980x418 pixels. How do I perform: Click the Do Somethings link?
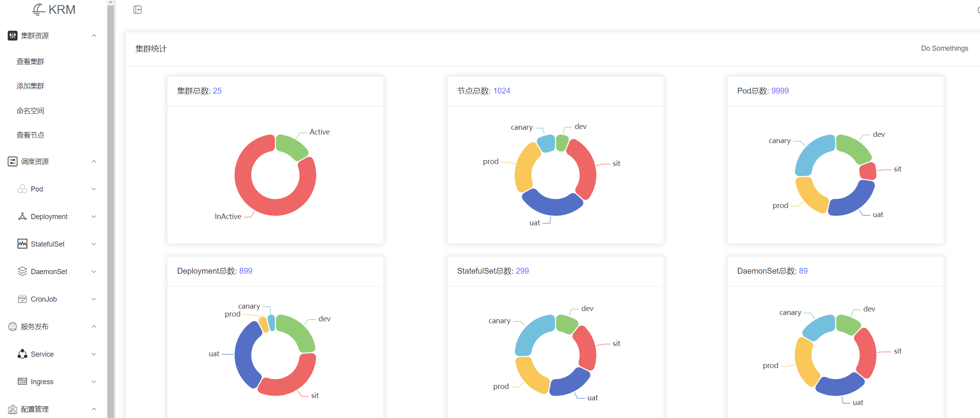click(x=944, y=48)
